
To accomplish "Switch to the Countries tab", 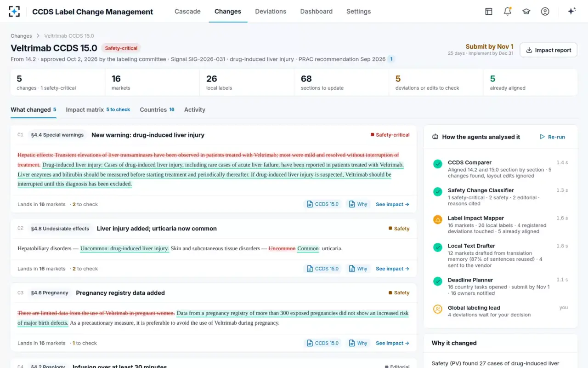I will tap(157, 109).
